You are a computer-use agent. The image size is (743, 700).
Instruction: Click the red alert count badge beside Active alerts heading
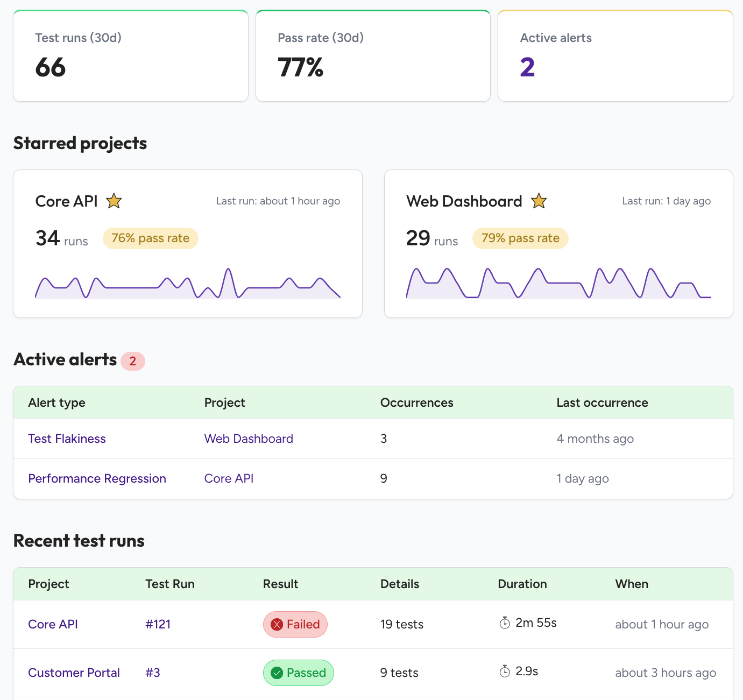pyautogui.click(x=133, y=361)
